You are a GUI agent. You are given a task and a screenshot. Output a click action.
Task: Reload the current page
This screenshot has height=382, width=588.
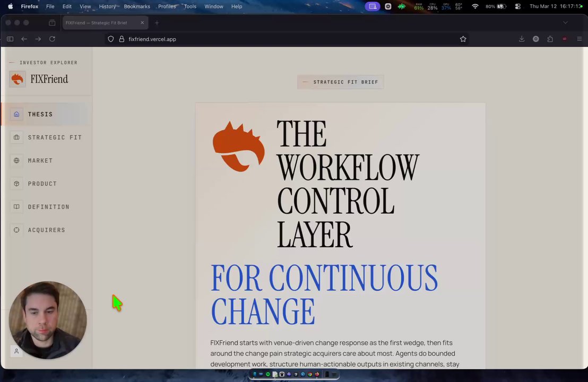point(52,39)
